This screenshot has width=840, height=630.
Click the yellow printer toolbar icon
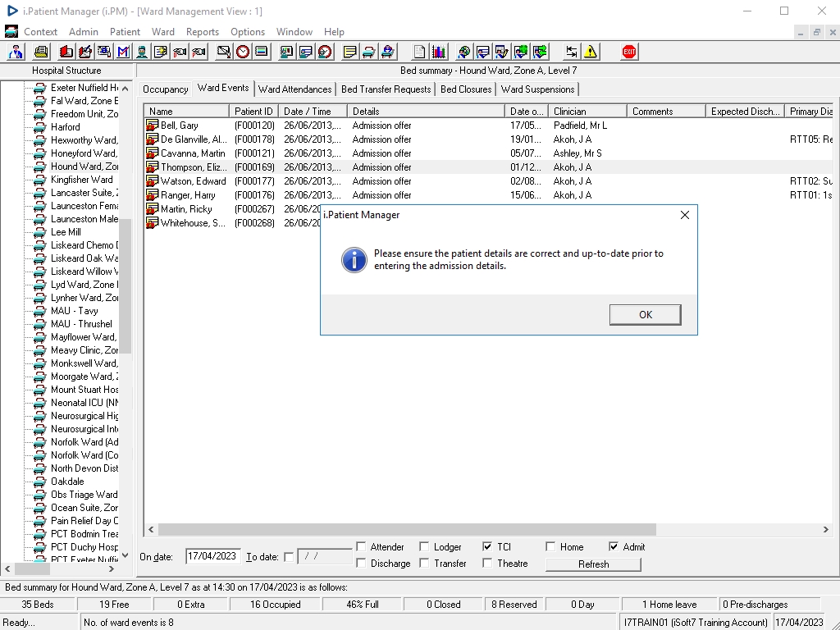pos(41,52)
